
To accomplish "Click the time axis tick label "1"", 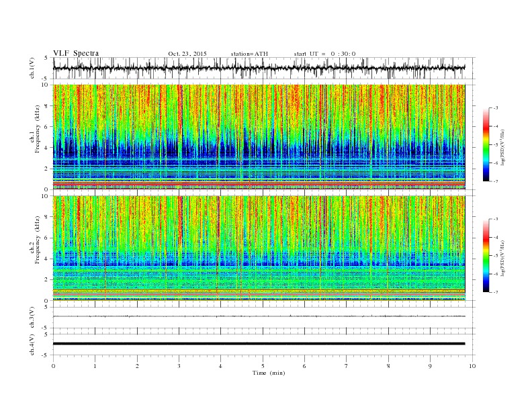I will pos(95,366).
